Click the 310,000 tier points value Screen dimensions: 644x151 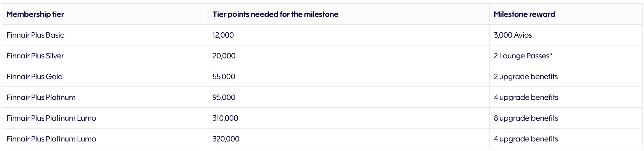coord(225,118)
